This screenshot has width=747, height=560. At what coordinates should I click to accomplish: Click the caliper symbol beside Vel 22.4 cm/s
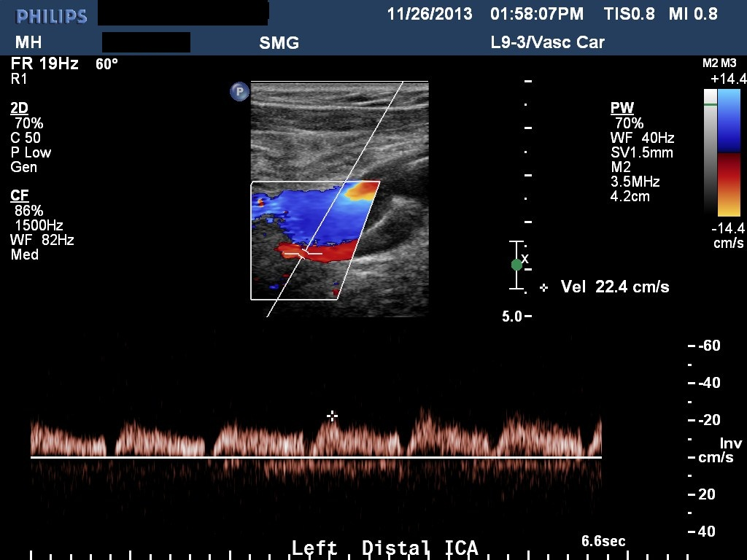point(543,288)
